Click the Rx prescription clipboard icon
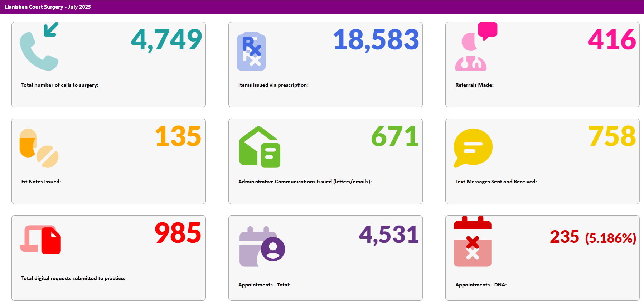The height and width of the screenshot is (304, 644). (251, 52)
